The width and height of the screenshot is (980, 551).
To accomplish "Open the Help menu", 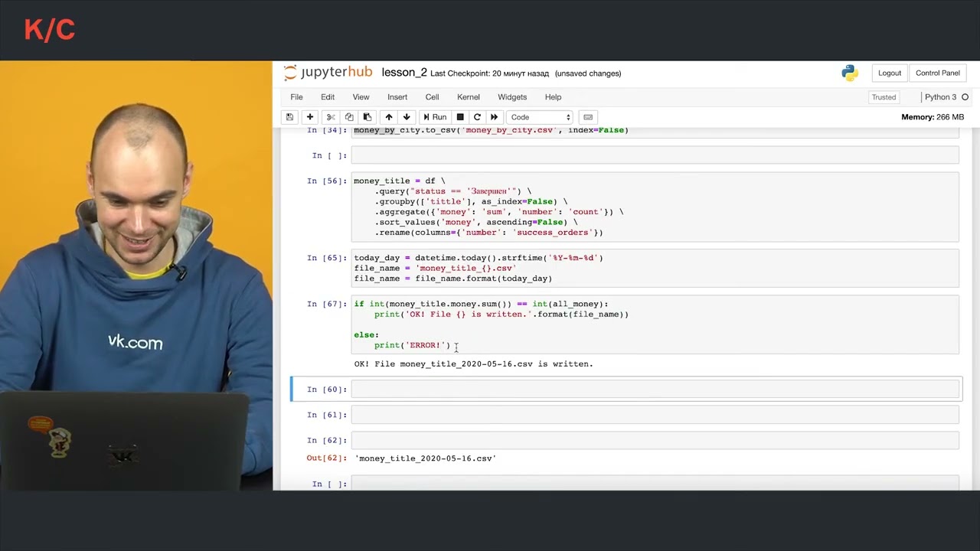I will pyautogui.click(x=553, y=97).
